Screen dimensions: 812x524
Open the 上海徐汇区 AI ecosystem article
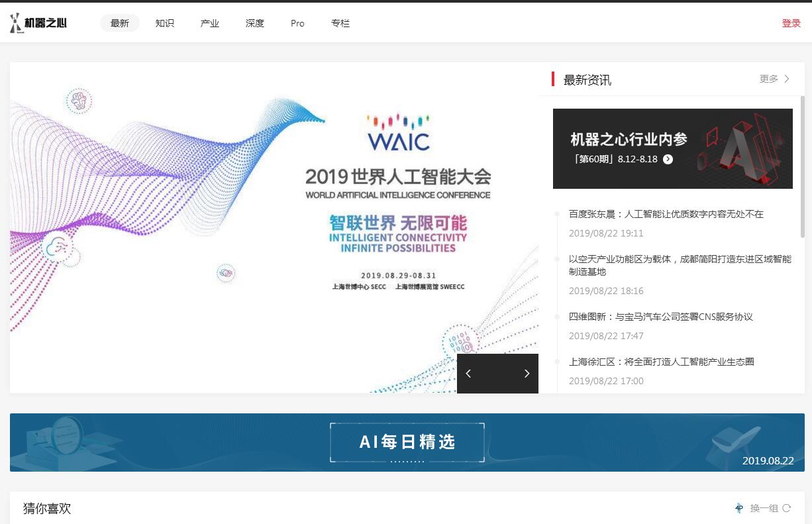(x=661, y=362)
